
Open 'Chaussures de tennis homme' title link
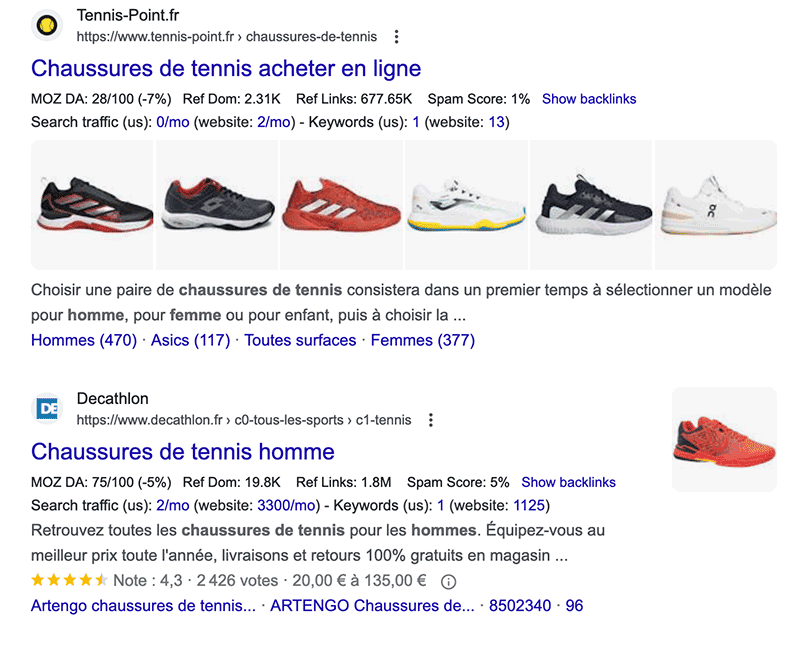(x=183, y=452)
